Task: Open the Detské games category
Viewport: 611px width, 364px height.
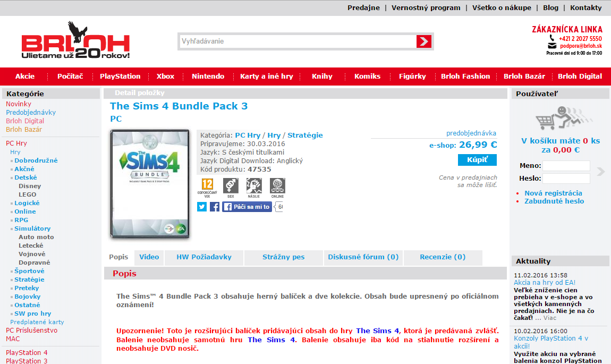Action: tap(26, 177)
